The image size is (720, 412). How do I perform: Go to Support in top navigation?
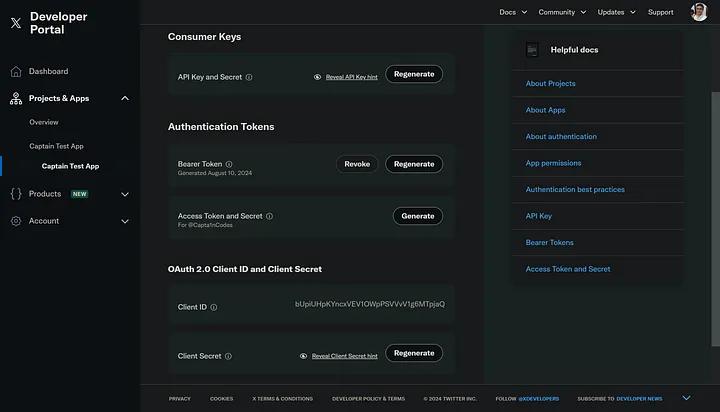click(x=660, y=12)
